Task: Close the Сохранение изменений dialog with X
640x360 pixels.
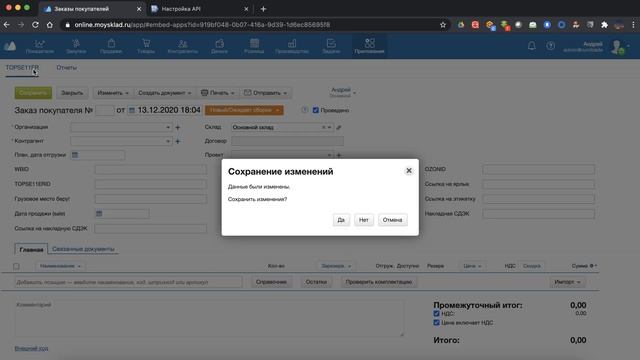Action: pyautogui.click(x=409, y=171)
